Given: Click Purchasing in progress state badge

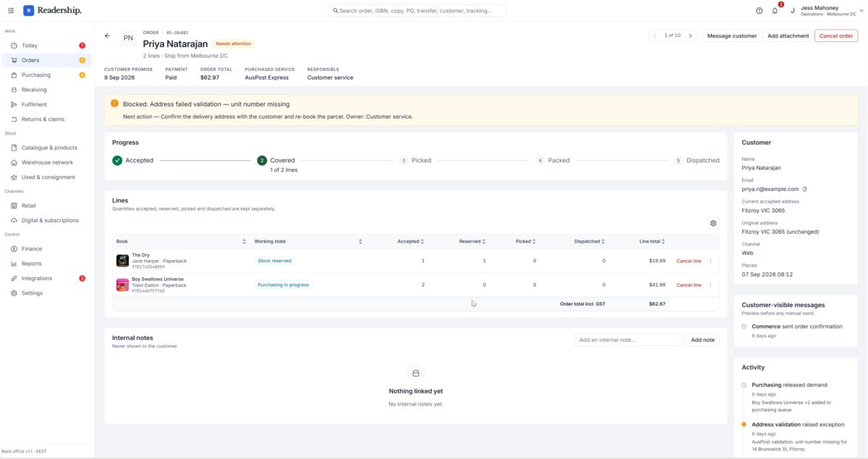Looking at the screenshot, I should click(x=283, y=285).
